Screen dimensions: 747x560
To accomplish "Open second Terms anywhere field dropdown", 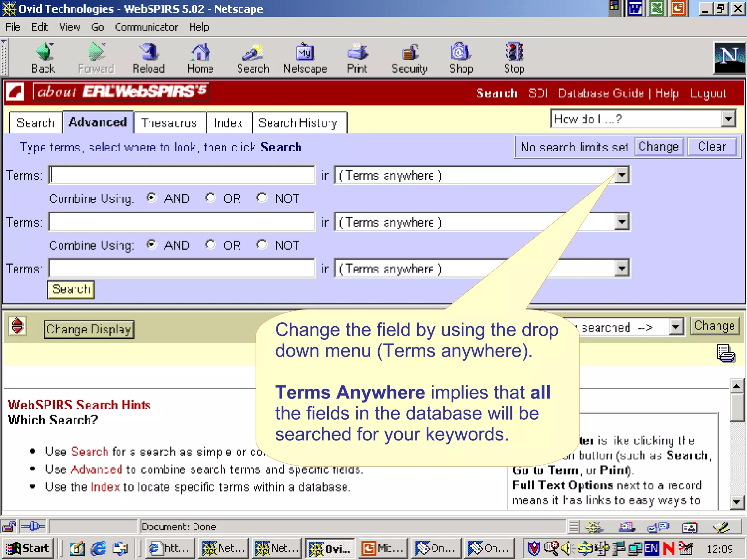I will (x=622, y=222).
